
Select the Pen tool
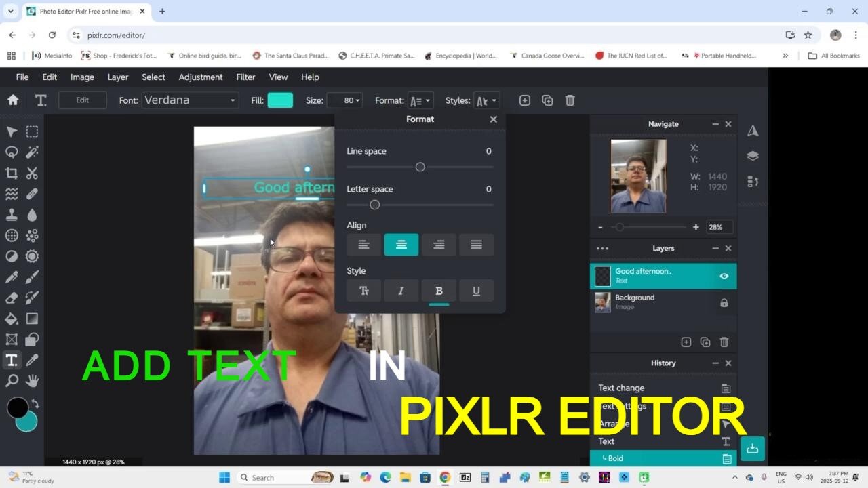(12, 277)
